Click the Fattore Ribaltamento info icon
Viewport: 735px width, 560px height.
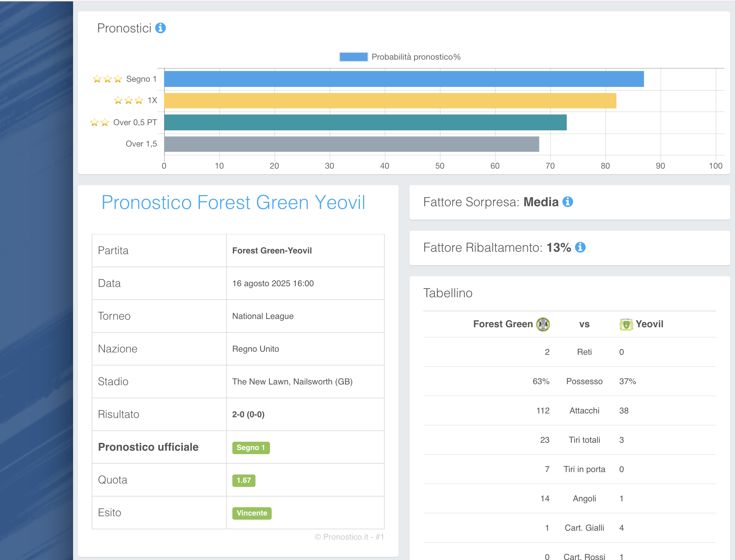[580, 247]
